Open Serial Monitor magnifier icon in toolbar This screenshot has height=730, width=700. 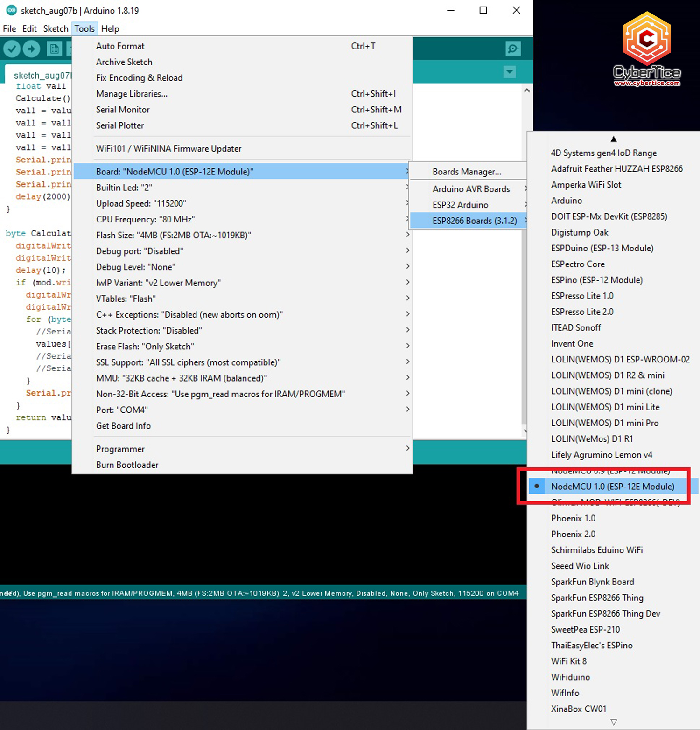(513, 49)
